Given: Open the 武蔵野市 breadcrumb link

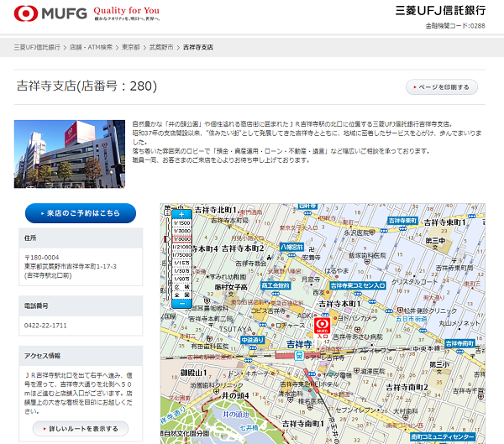Looking at the screenshot, I should [x=161, y=47].
